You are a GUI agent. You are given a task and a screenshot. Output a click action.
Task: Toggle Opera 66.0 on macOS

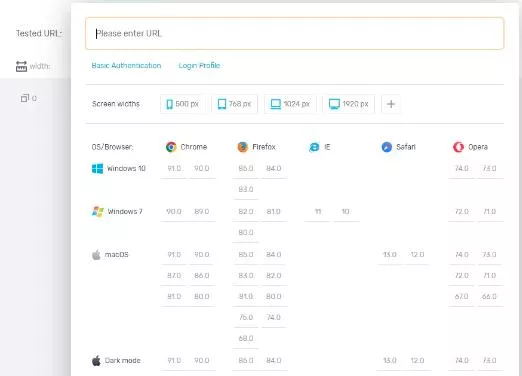point(489,296)
